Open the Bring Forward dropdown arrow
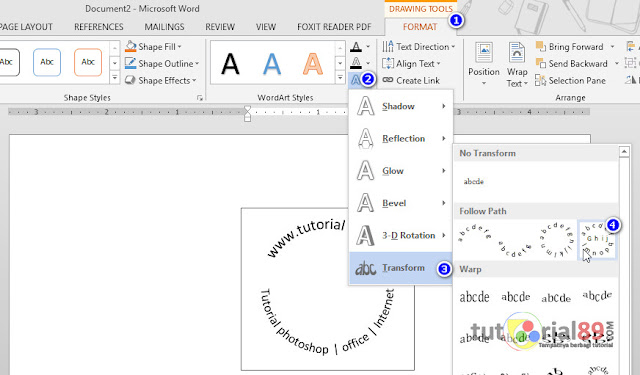Image resolution: width=640 pixels, height=375 pixels. pos(612,47)
